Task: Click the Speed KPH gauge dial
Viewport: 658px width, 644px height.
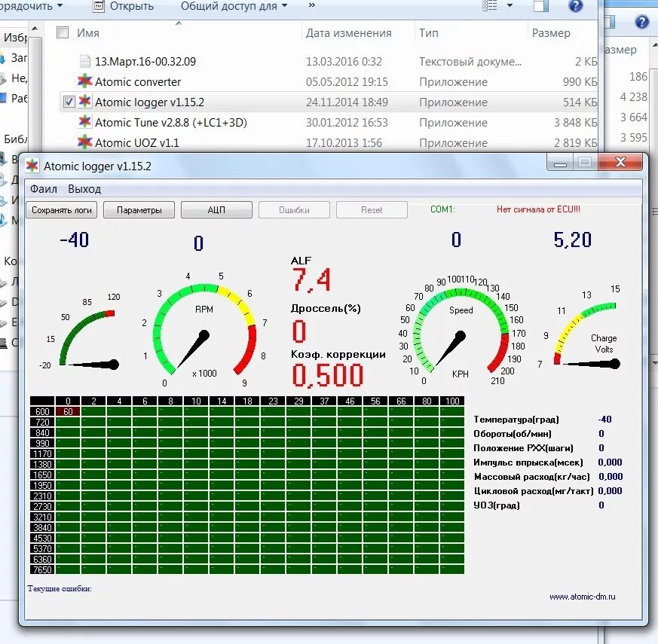Action: tap(461, 331)
